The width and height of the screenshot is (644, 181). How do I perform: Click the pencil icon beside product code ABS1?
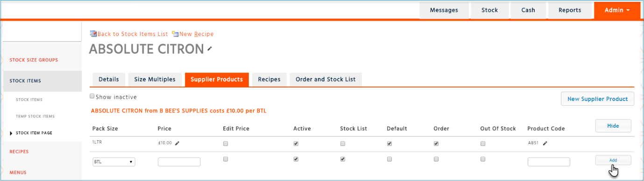[545, 144]
